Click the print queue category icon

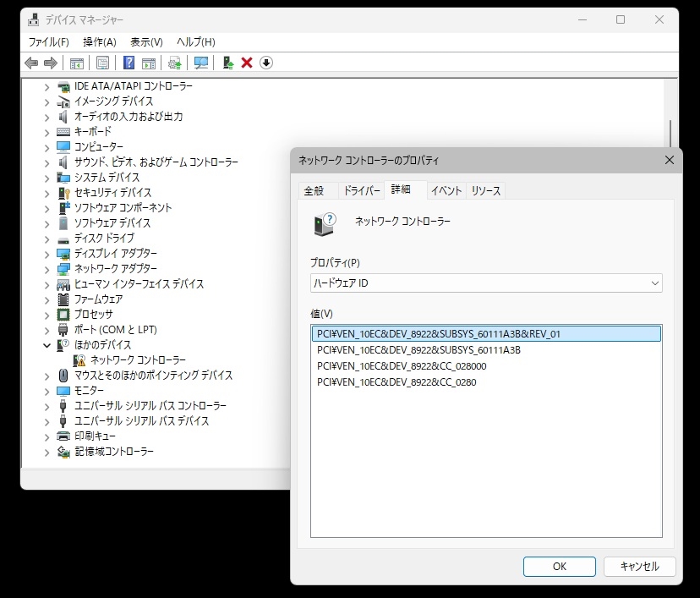click(x=63, y=436)
